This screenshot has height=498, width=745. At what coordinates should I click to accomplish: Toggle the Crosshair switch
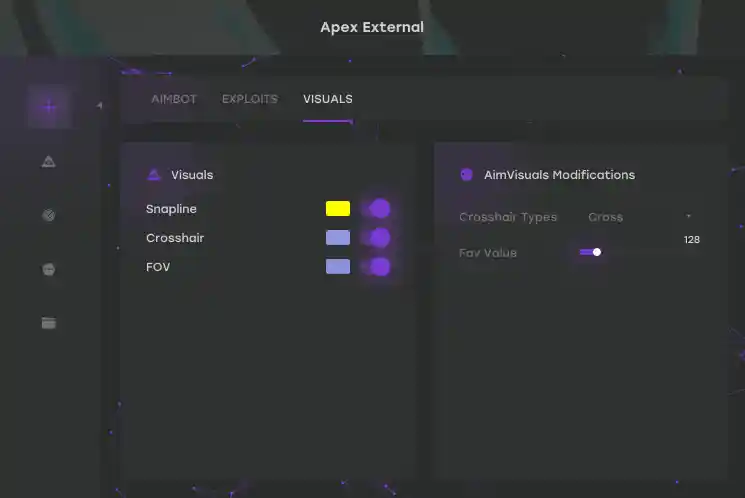click(376, 238)
